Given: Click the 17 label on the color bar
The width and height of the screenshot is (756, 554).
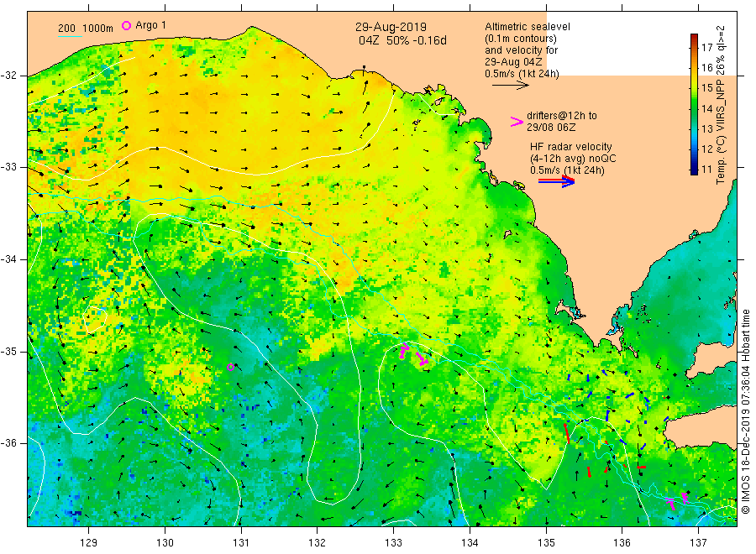Looking at the screenshot, I should 706,47.
